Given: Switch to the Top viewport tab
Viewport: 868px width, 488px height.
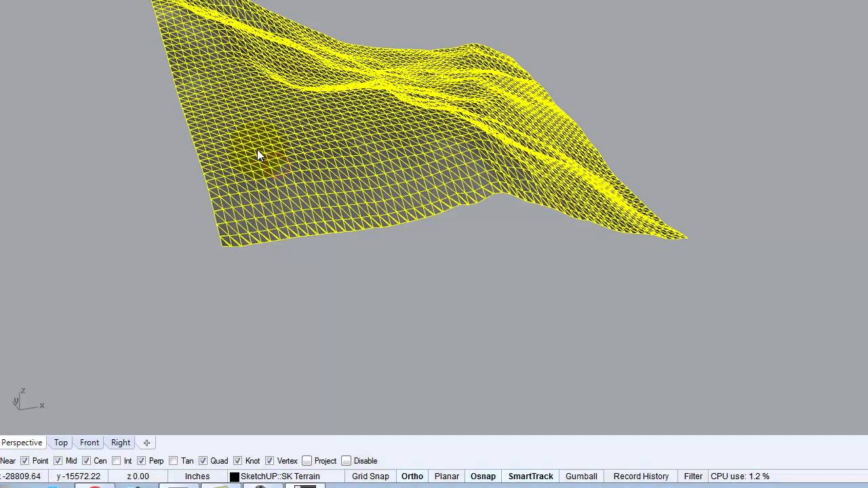Looking at the screenshot, I should click(61, 443).
